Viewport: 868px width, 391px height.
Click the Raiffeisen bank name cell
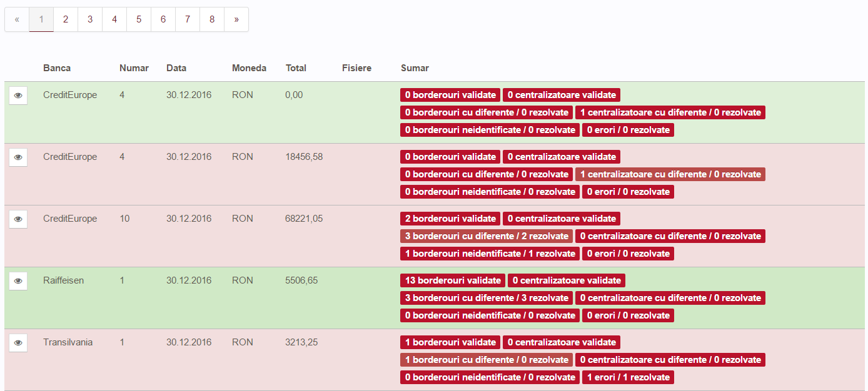coord(63,280)
